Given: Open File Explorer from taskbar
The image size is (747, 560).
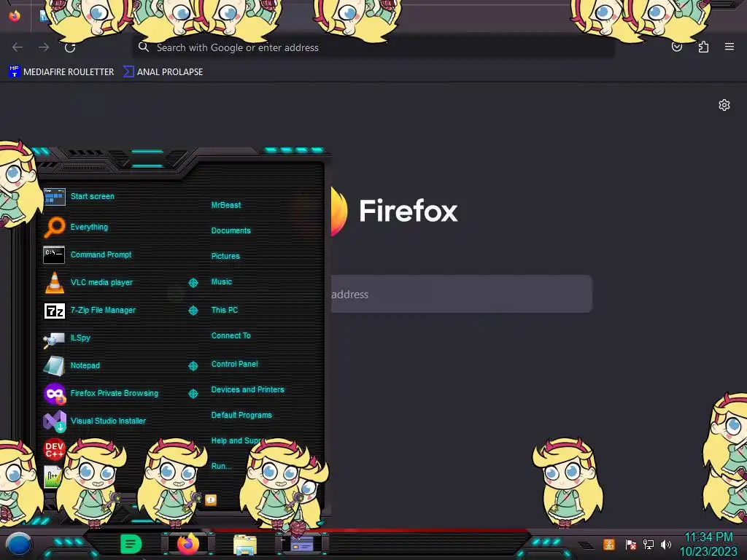Looking at the screenshot, I should pyautogui.click(x=245, y=544).
